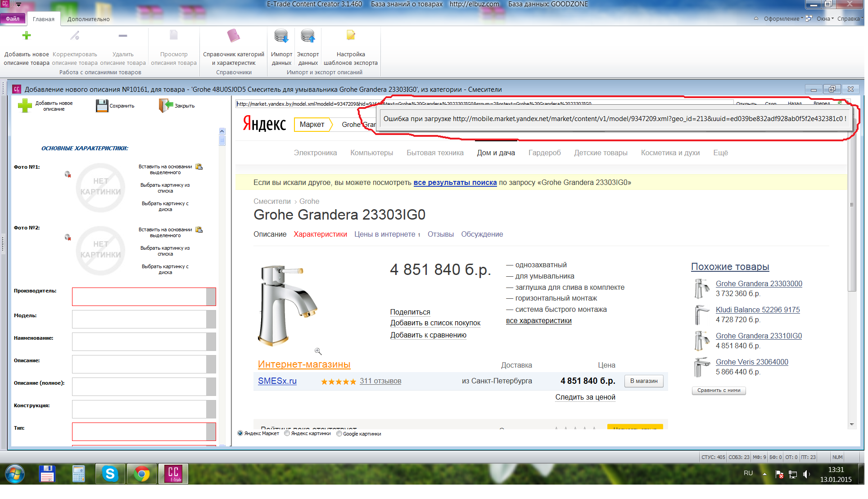Image resolution: width=868 pixels, height=499 pixels.
Task: Open the Окна dropdown menu
Action: [x=825, y=18]
